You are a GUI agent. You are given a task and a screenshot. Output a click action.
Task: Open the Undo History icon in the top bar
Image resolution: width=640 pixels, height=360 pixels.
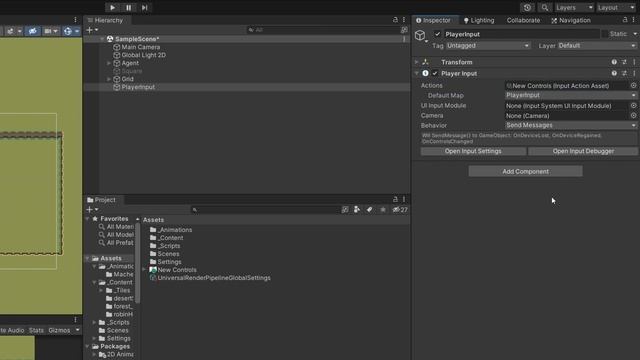(x=527, y=8)
